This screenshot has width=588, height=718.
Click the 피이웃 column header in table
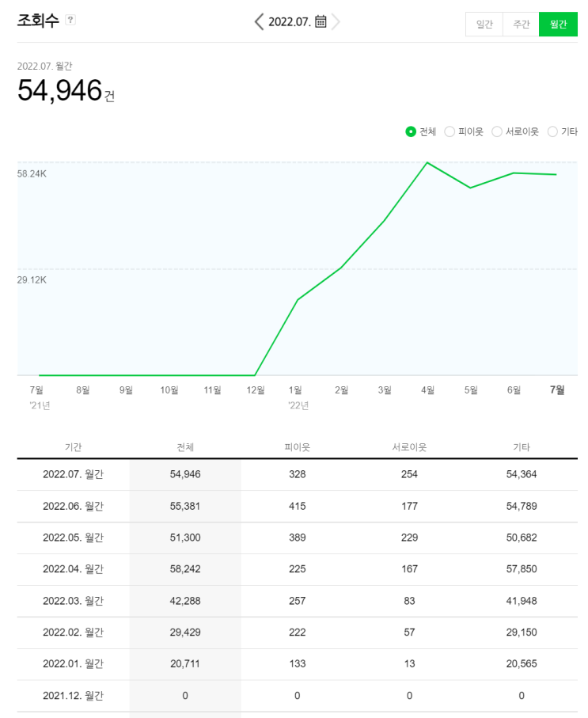(298, 447)
